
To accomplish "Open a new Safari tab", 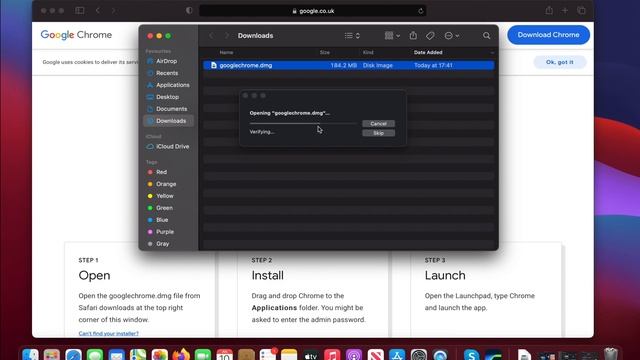I will click(x=565, y=11).
